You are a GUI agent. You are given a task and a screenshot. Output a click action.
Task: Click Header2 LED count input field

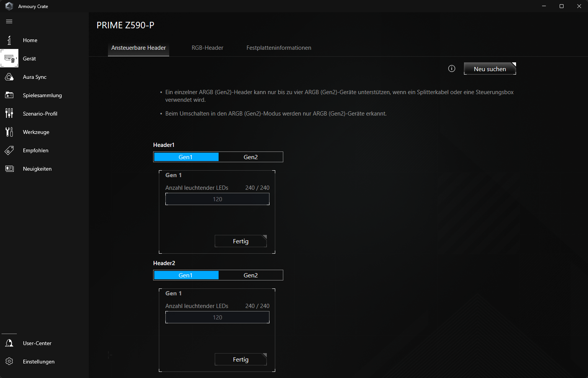click(x=217, y=317)
